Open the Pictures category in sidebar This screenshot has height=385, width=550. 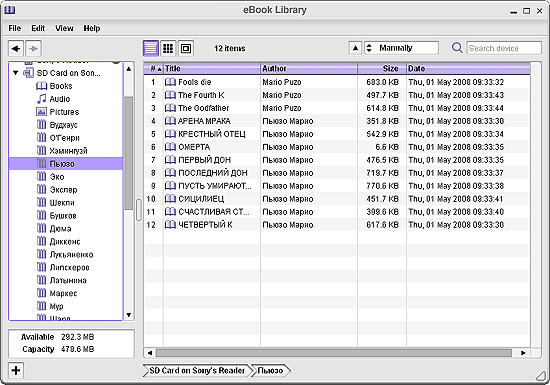coord(58,112)
